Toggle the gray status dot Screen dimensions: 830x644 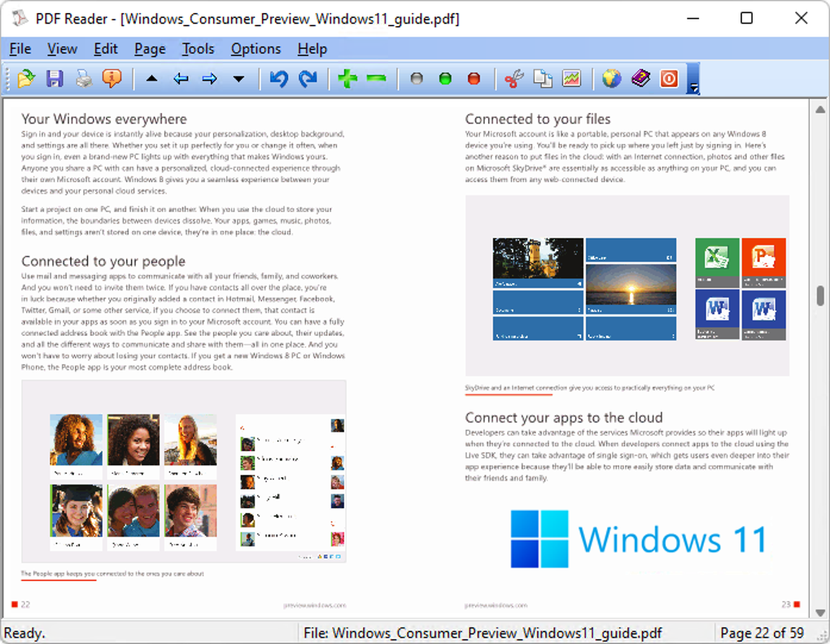(416, 78)
